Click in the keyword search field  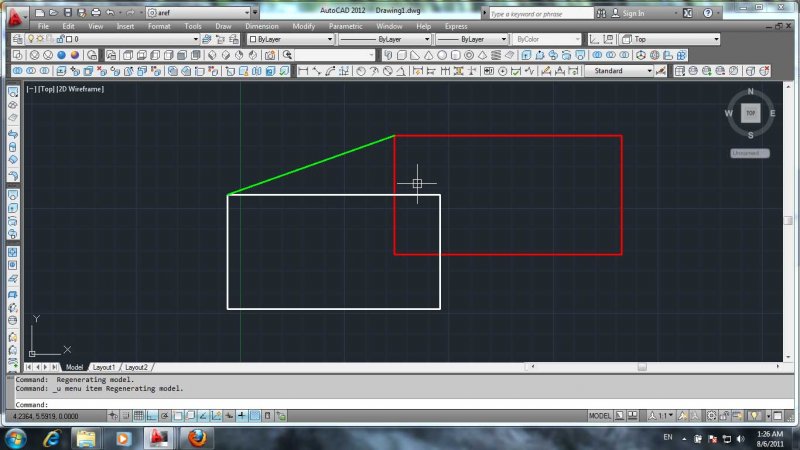click(x=541, y=14)
